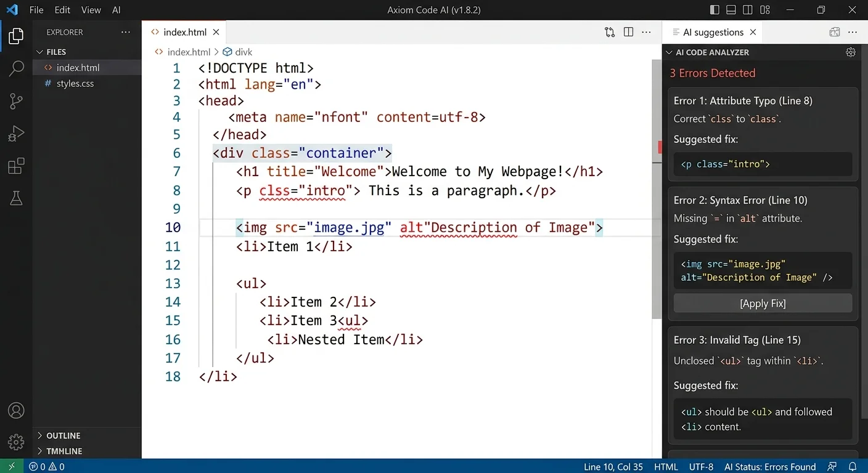Open the AI menu

click(x=117, y=10)
